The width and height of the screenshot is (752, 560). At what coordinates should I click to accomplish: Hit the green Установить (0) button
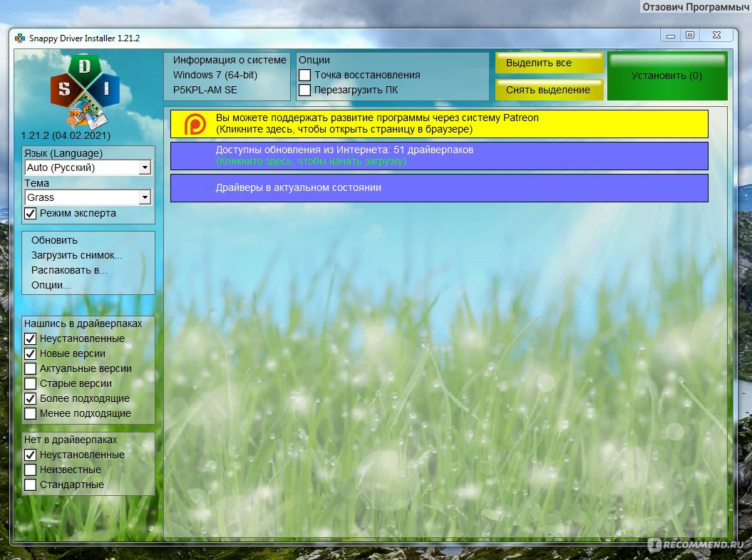point(667,76)
